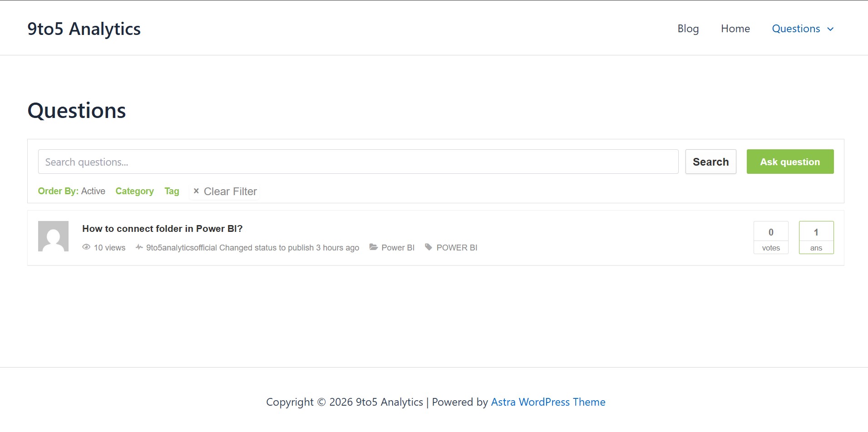Open the Questions nav menu item
The width and height of the screenshot is (868, 432).
click(796, 29)
